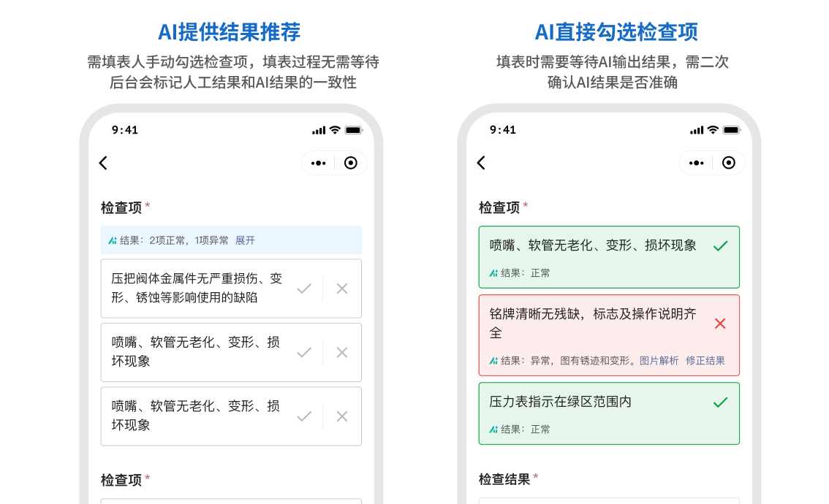This screenshot has width=829, height=504.
Task: Open three-dot menu in left phone
Action: coord(319,163)
